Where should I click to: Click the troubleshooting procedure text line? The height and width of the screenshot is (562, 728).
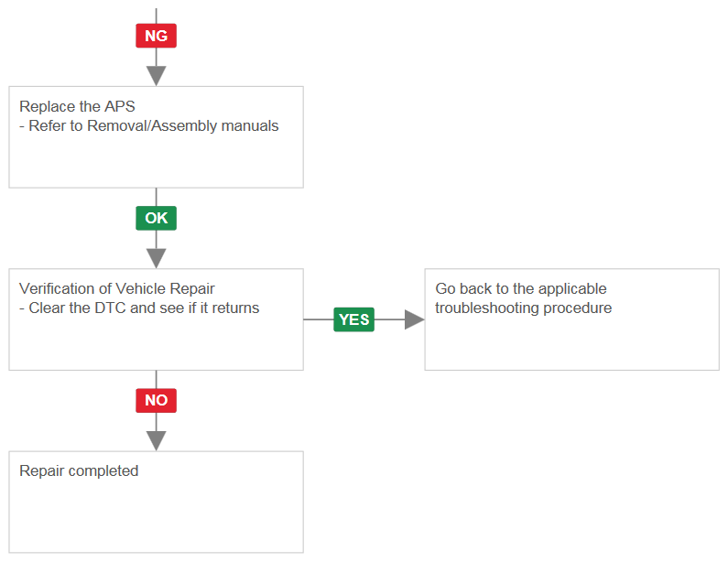click(x=523, y=308)
